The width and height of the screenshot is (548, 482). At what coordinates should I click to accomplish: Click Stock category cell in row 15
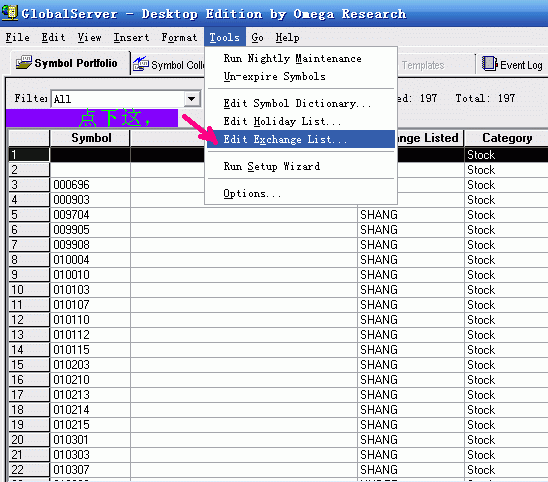click(506, 365)
